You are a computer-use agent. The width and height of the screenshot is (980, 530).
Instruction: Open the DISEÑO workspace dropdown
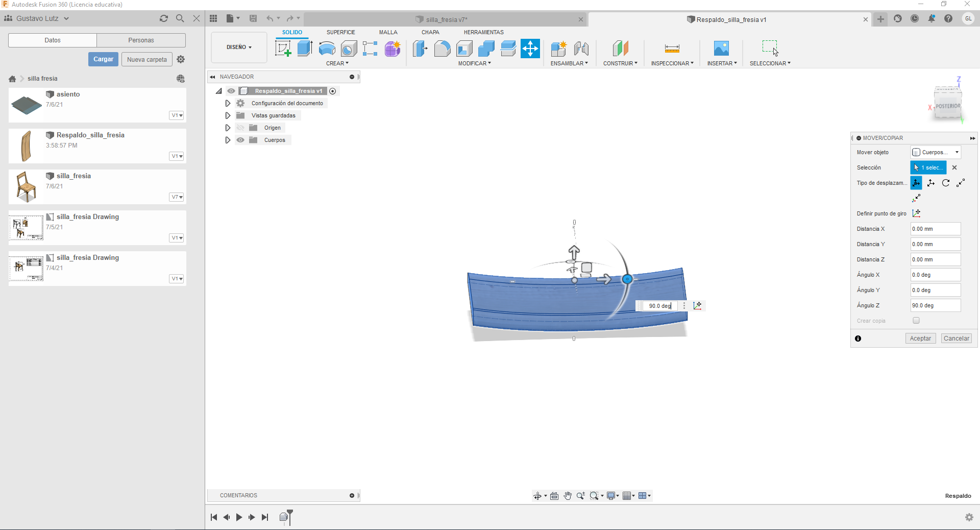(239, 47)
